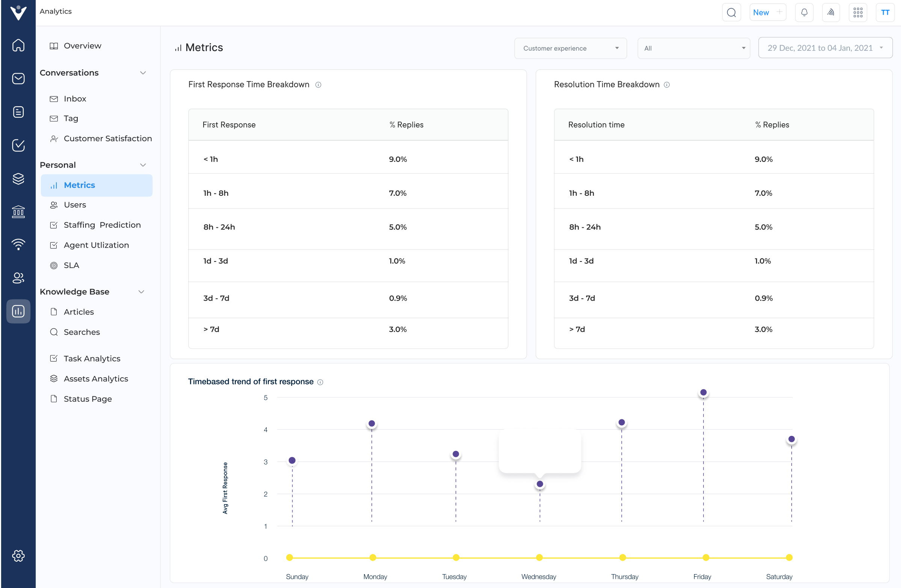Click the Analytics bar chart icon
The image size is (901, 588).
(18, 311)
